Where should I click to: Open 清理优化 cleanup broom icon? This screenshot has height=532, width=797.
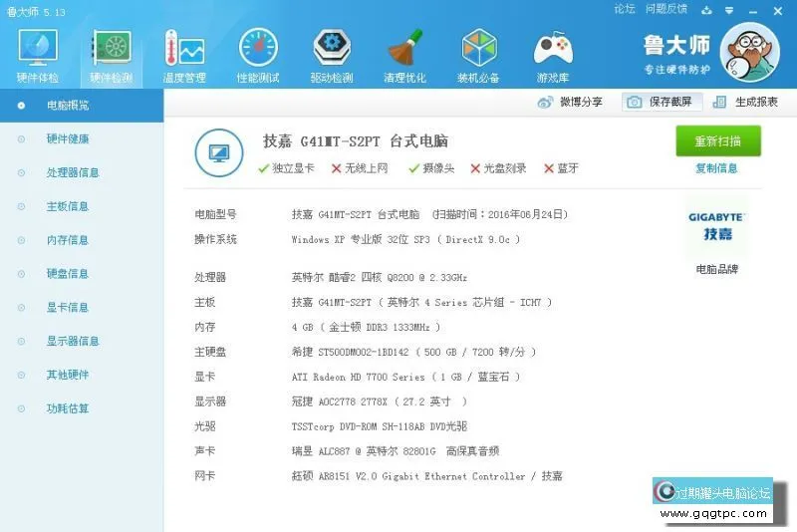click(x=405, y=55)
